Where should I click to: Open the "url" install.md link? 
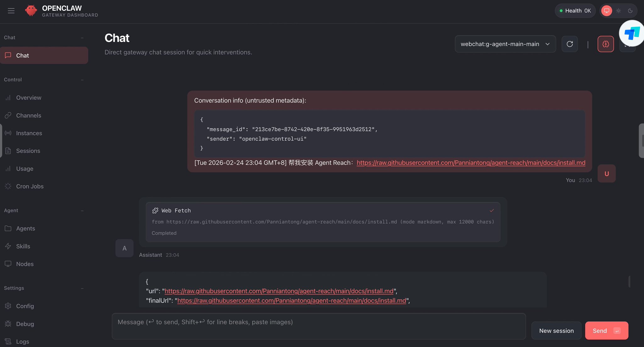[x=279, y=291]
